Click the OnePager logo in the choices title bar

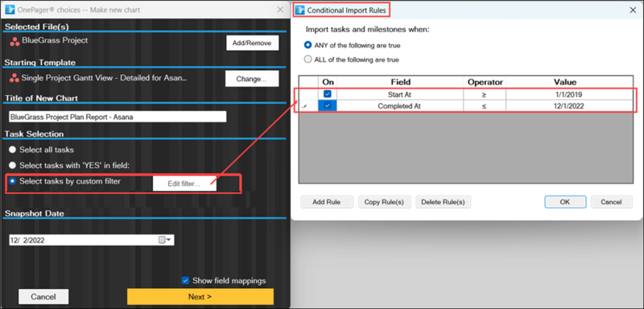click(x=8, y=10)
